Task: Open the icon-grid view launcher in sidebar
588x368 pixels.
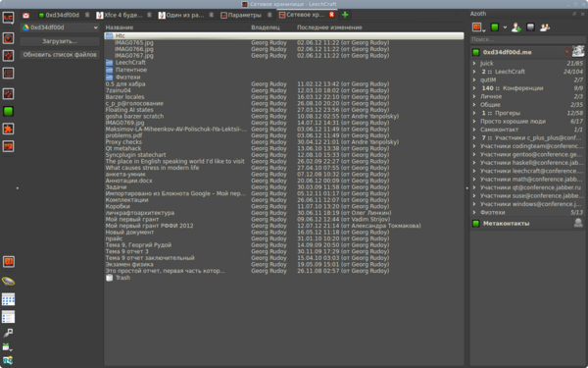Action: click(x=8, y=299)
